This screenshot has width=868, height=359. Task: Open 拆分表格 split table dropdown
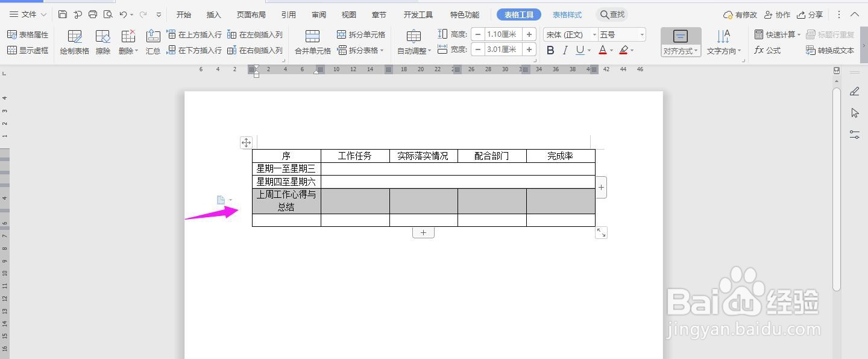pos(361,51)
